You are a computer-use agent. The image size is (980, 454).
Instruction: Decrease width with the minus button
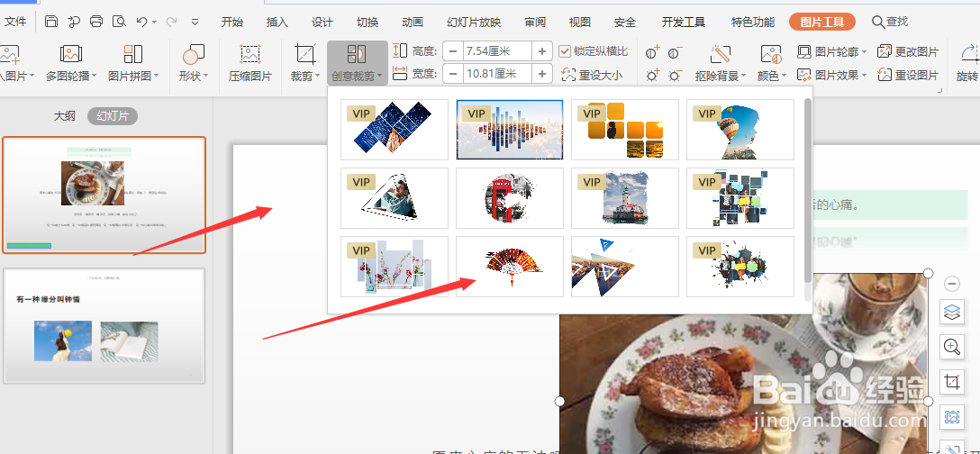coord(452,74)
